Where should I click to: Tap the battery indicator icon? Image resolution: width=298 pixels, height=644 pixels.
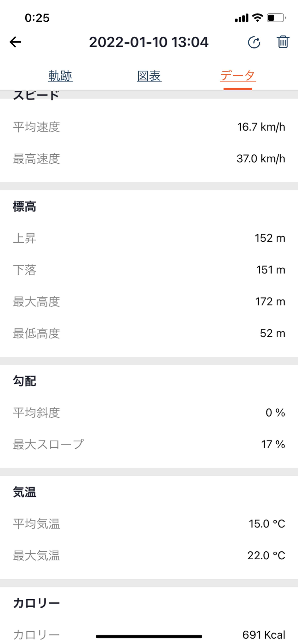276,18
